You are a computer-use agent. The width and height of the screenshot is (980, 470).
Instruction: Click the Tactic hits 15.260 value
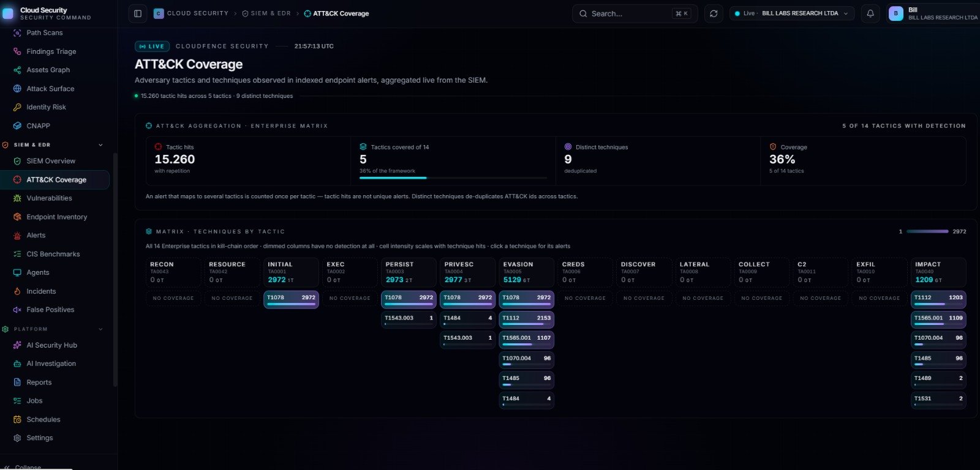coord(175,159)
